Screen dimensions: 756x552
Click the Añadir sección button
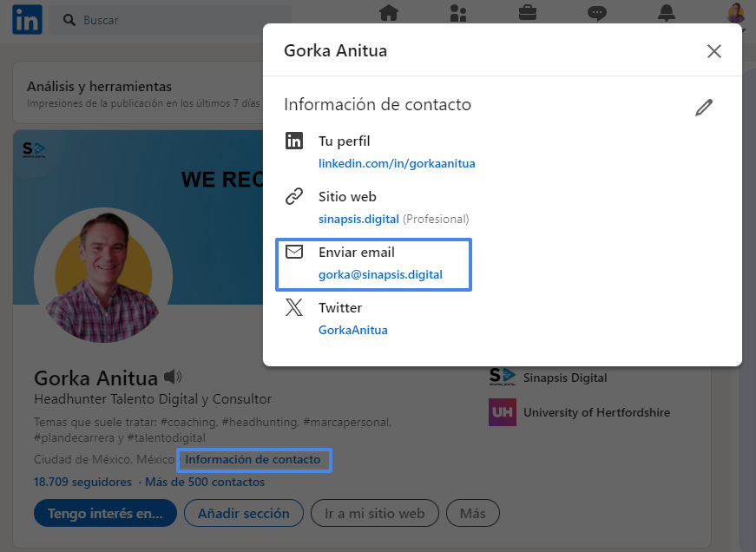pos(244,514)
